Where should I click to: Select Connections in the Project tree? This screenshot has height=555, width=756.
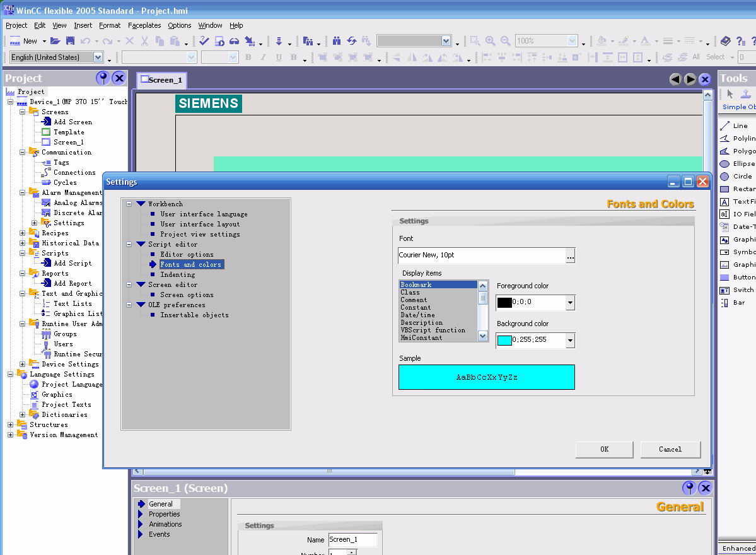(74, 173)
